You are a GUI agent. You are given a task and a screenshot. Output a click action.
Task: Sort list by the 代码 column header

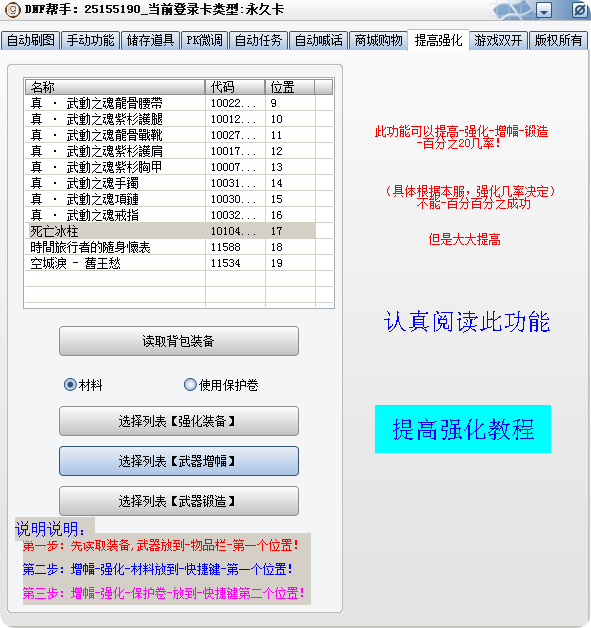235,87
